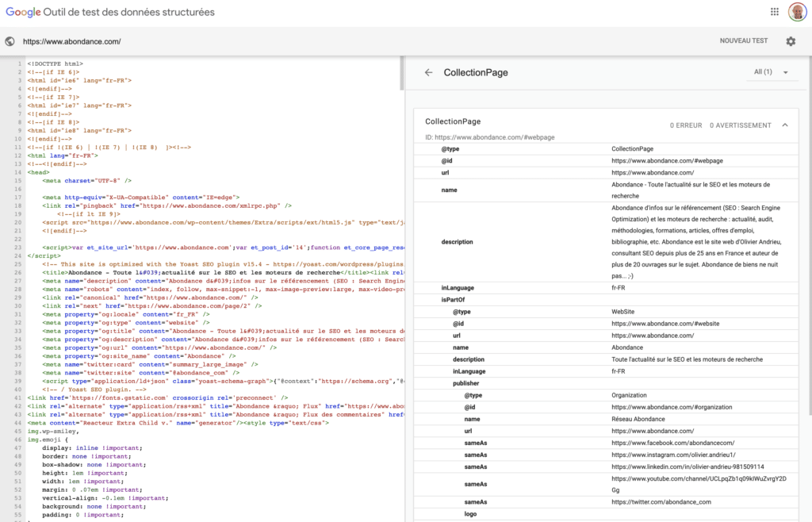The image size is (812, 522).
Task: Open the Google apps grid
Action: (x=775, y=12)
